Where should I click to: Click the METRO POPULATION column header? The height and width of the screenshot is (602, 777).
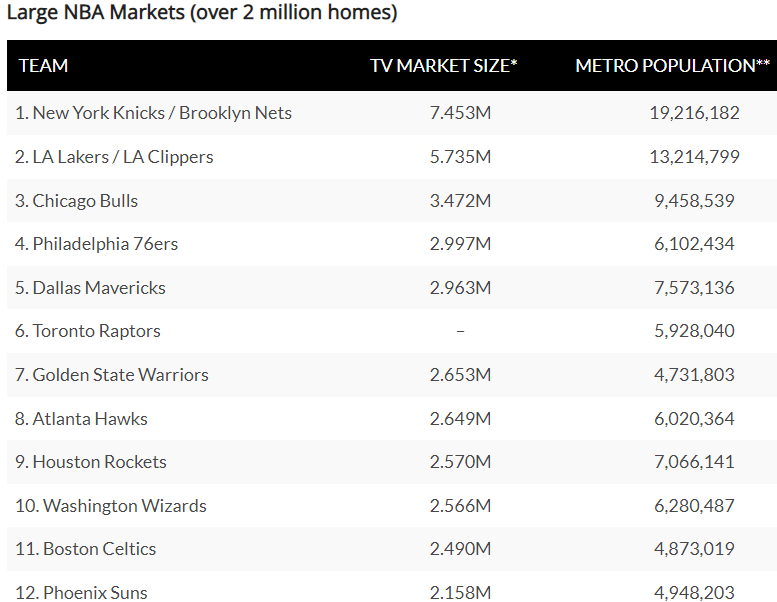point(672,66)
